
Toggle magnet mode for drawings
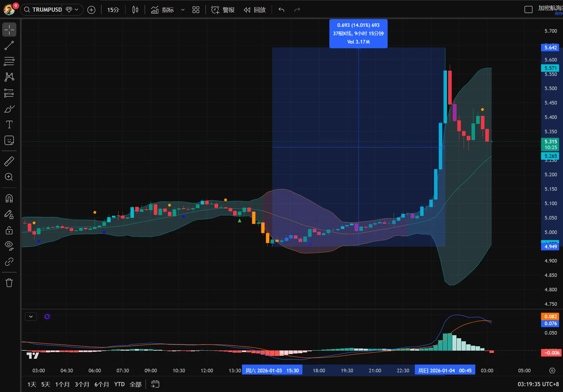[9, 198]
